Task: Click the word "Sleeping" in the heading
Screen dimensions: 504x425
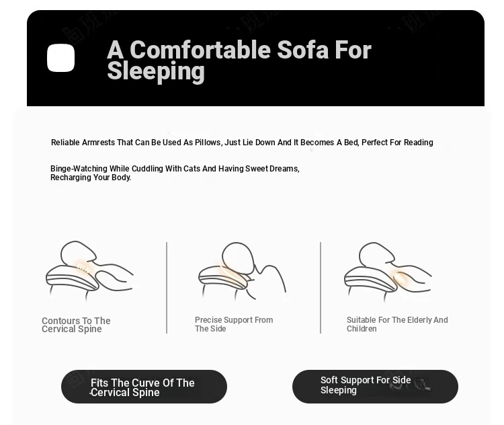Action: click(156, 71)
